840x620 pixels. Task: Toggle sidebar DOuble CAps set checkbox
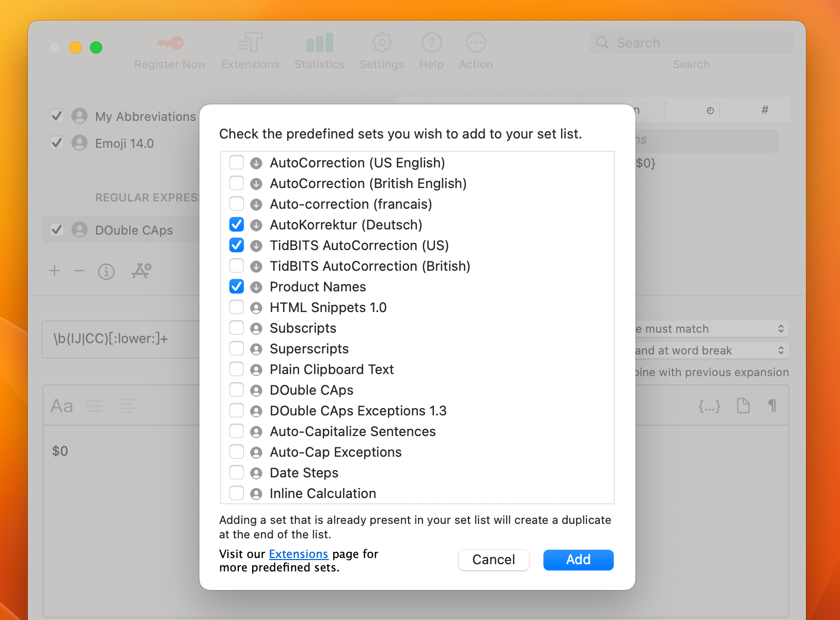(x=57, y=229)
